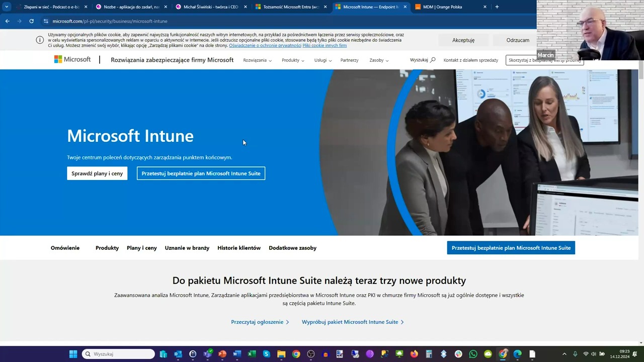Open Word from the taskbar
The width and height of the screenshot is (644, 362).
click(x=237, y=354)
